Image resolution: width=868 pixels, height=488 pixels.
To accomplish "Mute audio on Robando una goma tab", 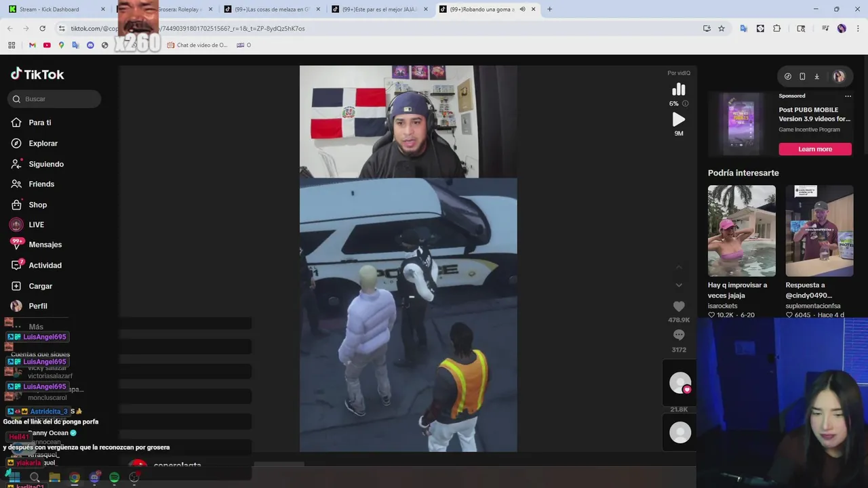I will (x=522, y=9).
